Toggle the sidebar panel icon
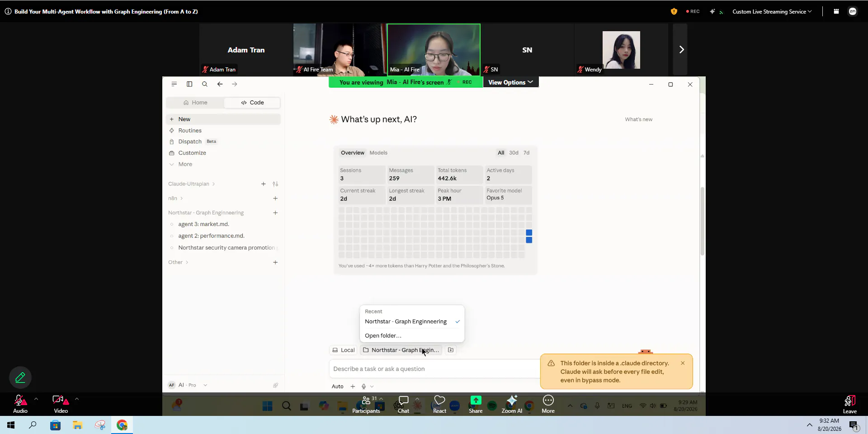Viewport: 868px width, 434px height. pyautogui.click(x=189, y=84)
